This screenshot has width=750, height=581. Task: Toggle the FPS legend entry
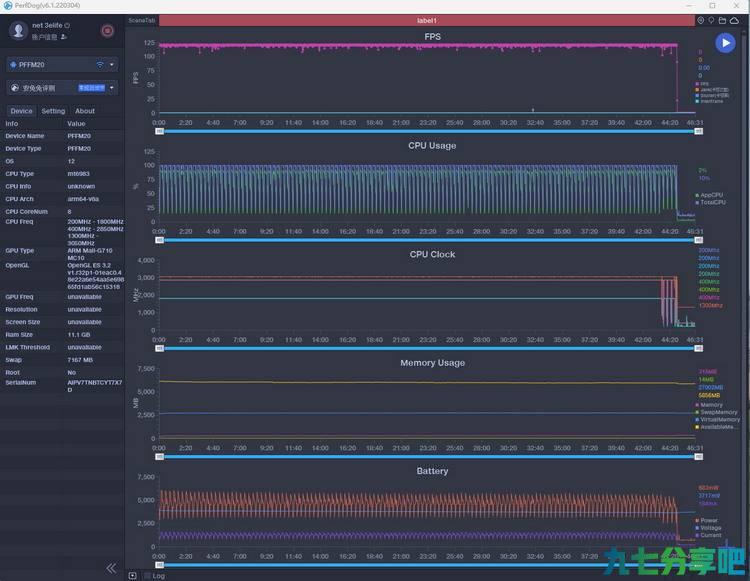point(702,84)
